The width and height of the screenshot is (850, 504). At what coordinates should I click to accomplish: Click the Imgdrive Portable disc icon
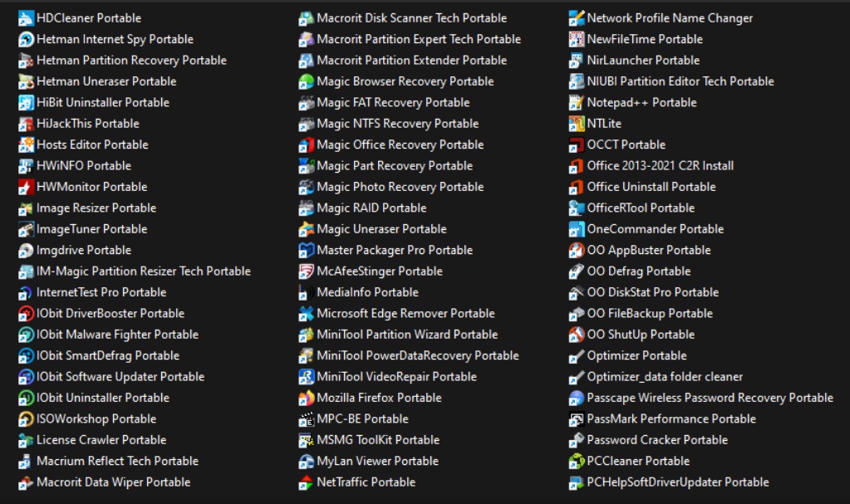tap(26, 251)
